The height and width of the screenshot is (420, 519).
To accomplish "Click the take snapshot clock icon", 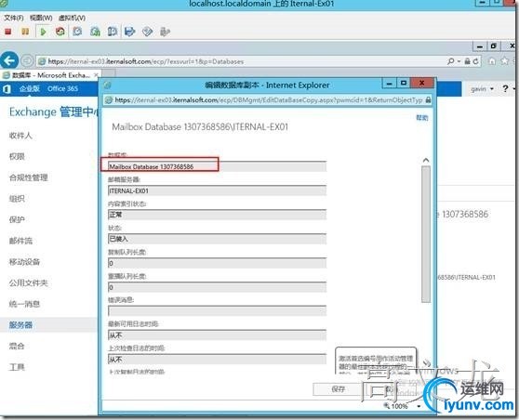I will pos(77,32).
